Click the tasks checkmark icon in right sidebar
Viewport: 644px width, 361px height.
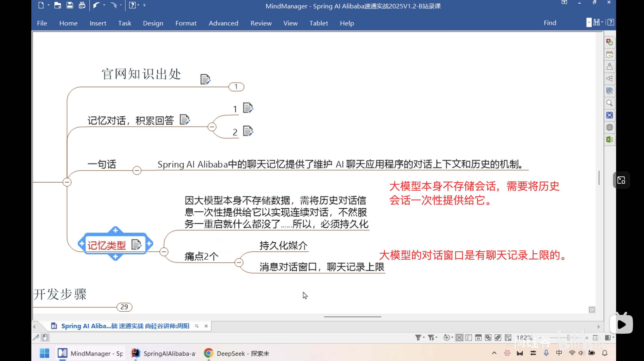[x=609, y=42]
